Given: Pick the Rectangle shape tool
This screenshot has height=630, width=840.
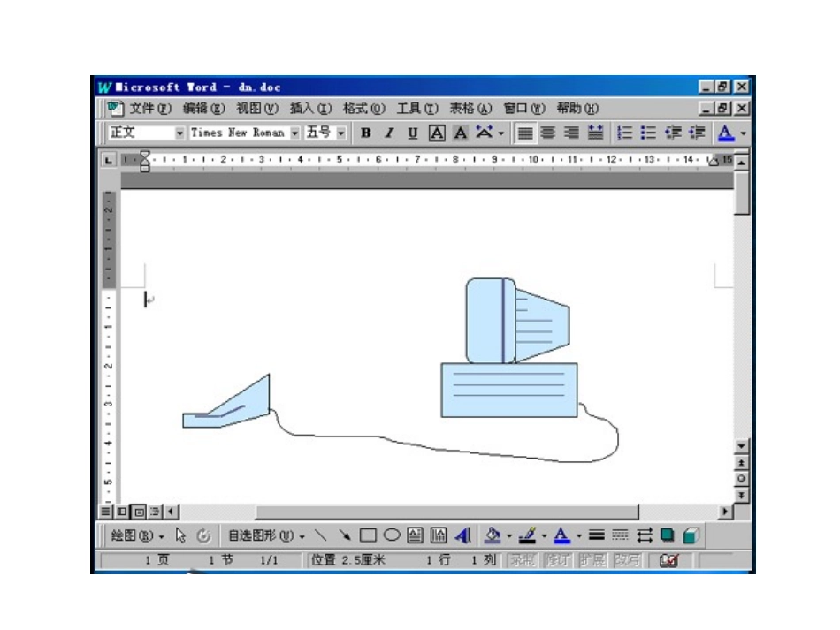Looking at the screenshot, I should tap(368, 535).
